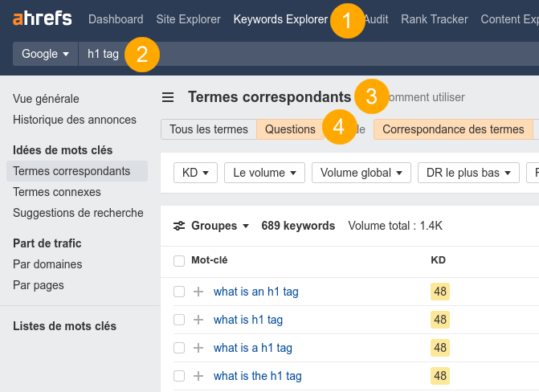Open the KD filter dropdown

[195, 173]
